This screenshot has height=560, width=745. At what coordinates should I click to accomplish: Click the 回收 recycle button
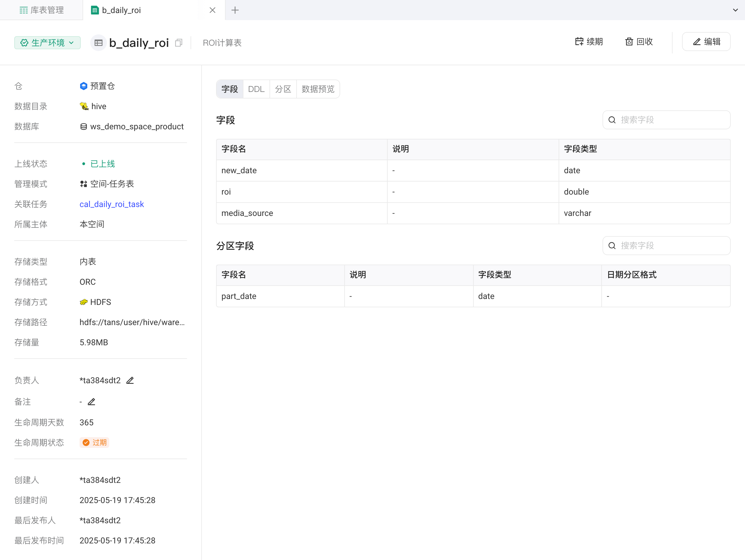(x=639, y=42)
